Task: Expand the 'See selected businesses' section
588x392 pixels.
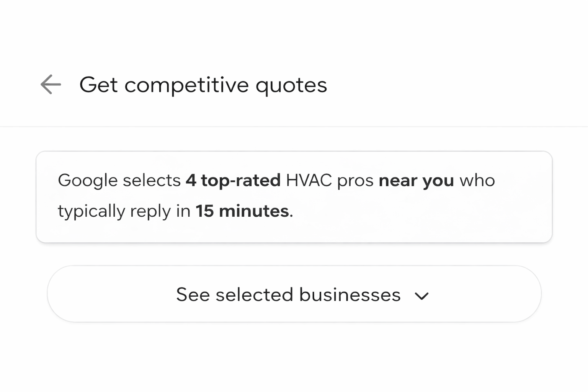Action: coord(294,294)
